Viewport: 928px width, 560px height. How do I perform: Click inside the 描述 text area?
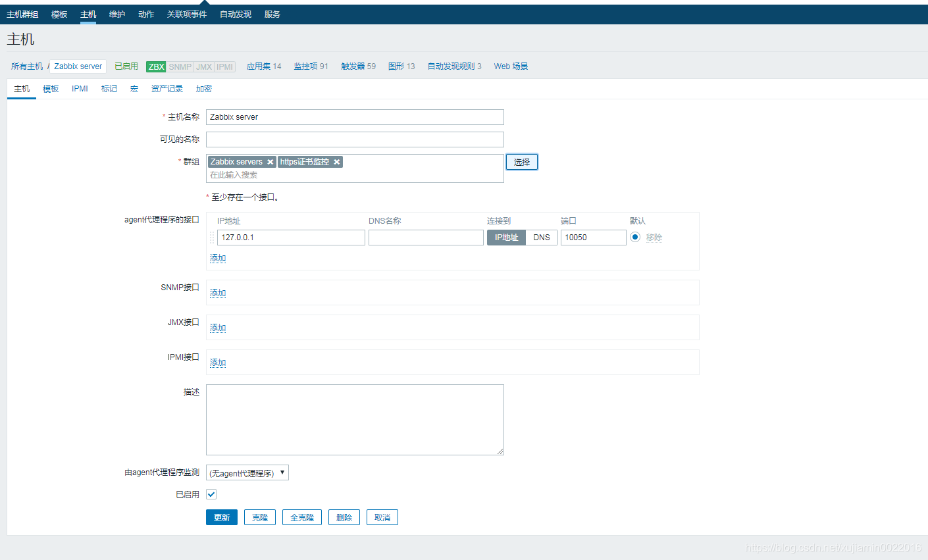pyautogui.click(x=355, y=420)
